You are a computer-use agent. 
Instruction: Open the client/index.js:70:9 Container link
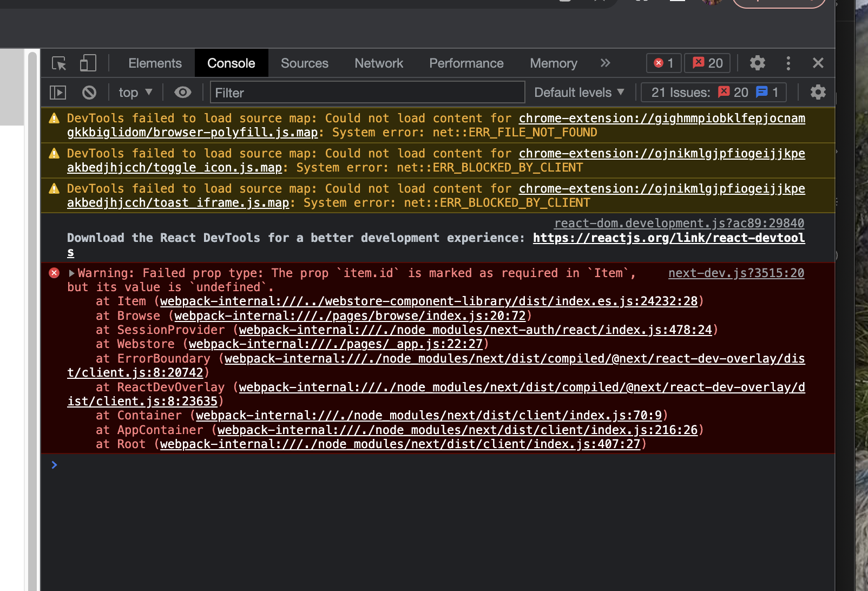coord(429,416)
